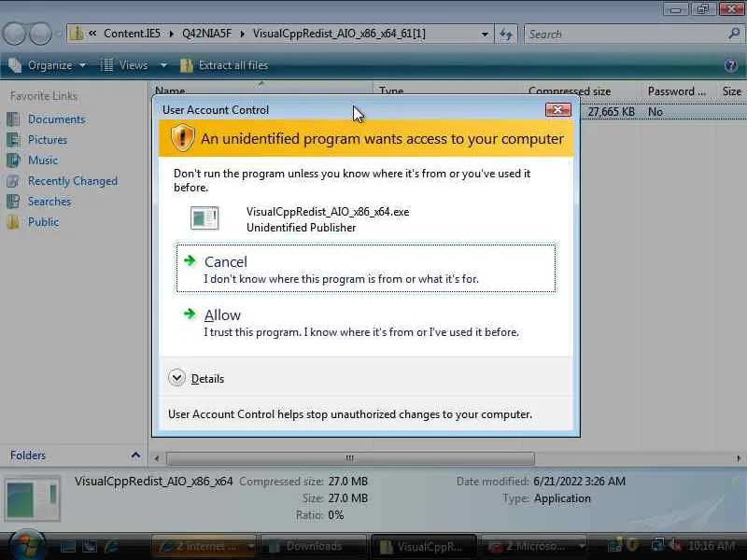Restore down the Explorer window
The image size is (747, 560).
(x=703, y=9)
